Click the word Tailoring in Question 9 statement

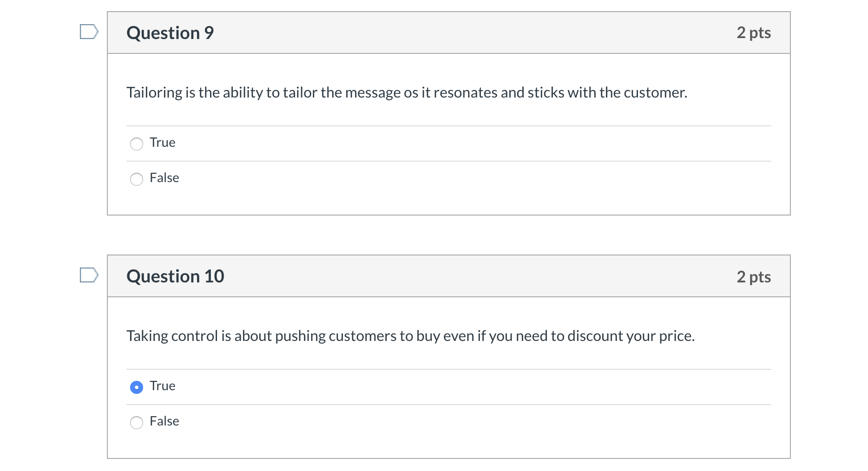click(154, 93)
